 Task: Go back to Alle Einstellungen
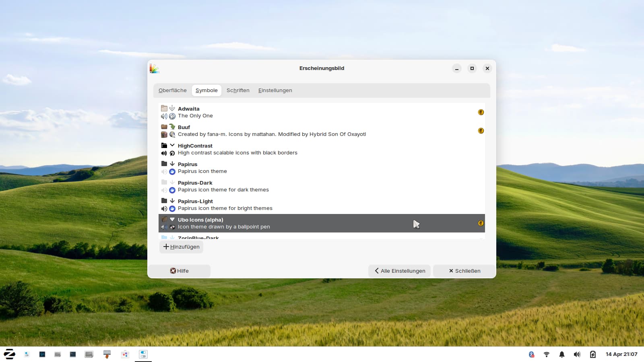(399, 271)
